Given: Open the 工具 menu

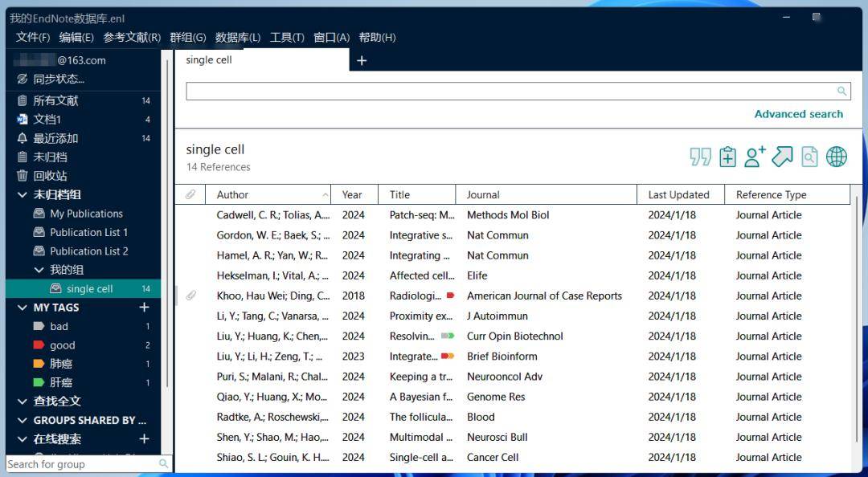Looking at the screenshot, I should (287, 37).
